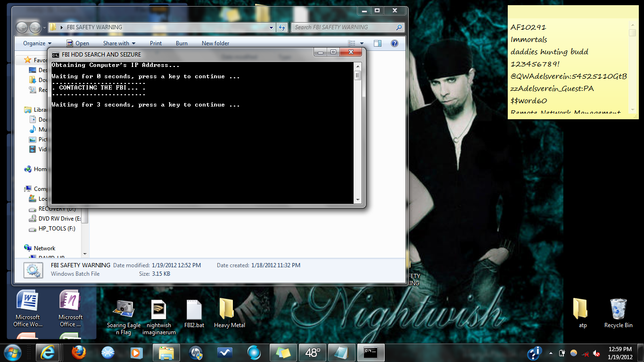Click the Explorer Help question mark icon

pyautogui.click(x=395, y=43)
